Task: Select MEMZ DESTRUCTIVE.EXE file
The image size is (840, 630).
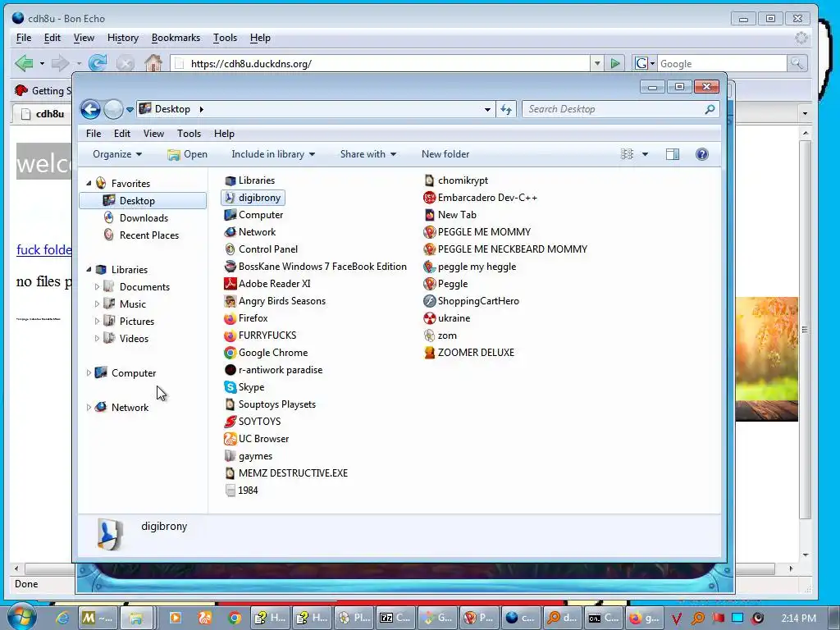Action: (x=286, y=473)
